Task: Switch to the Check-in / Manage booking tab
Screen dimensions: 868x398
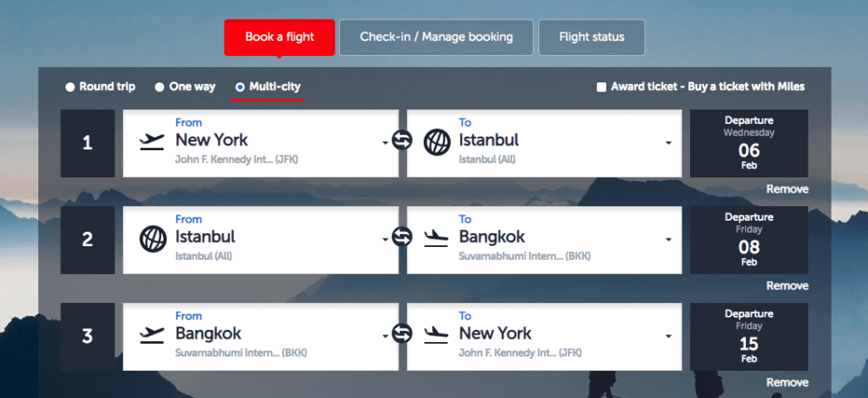Action: [x=437, y=37]
